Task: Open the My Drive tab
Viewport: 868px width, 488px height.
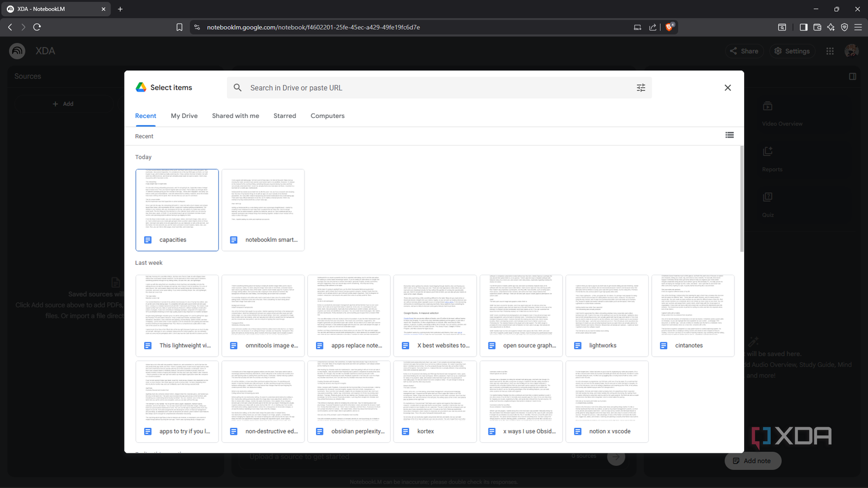Action: click(x=184, y=116)
